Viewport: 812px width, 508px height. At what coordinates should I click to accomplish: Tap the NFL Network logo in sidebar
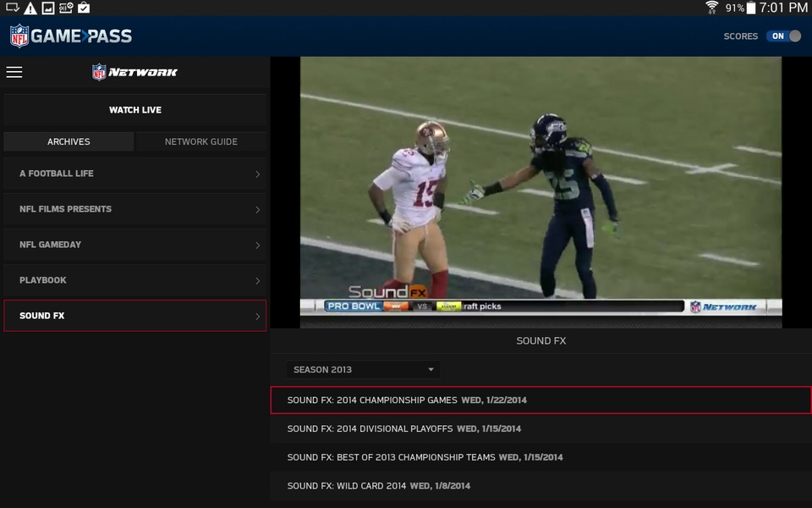pyautogui.click(x=134, y=72)
